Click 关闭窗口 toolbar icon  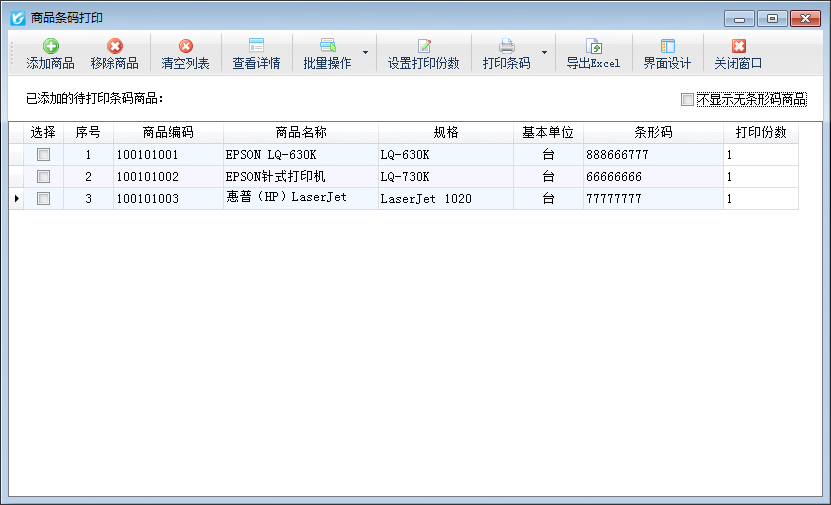click(738, 46)
